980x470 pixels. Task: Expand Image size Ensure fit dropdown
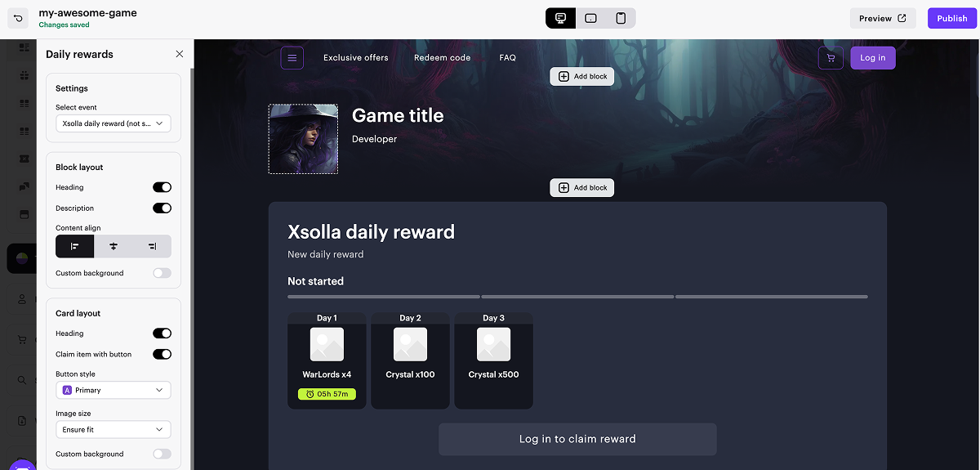click(x=114, y=429)
